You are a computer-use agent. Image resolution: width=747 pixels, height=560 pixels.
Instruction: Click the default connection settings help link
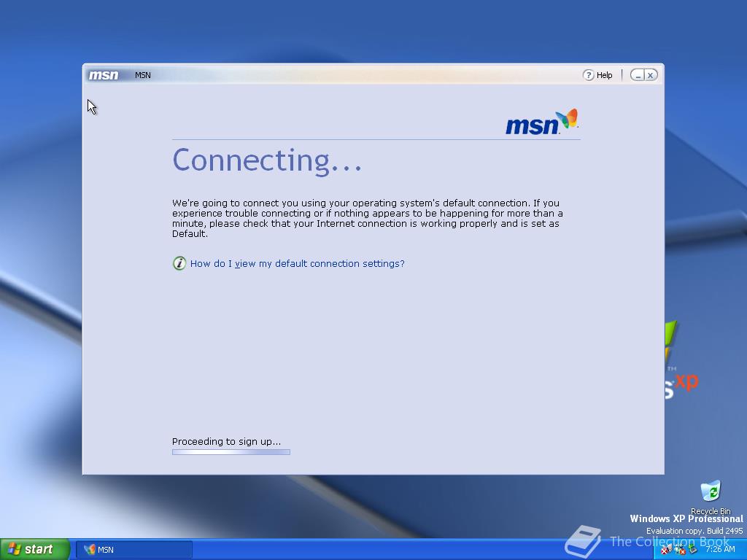pos(298,263)
